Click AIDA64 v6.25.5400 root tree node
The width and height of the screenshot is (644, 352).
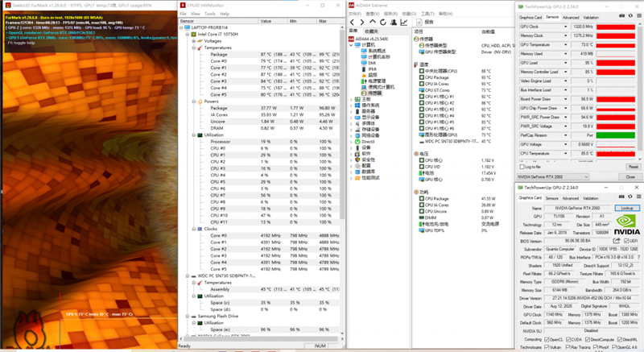click(369, 39)
